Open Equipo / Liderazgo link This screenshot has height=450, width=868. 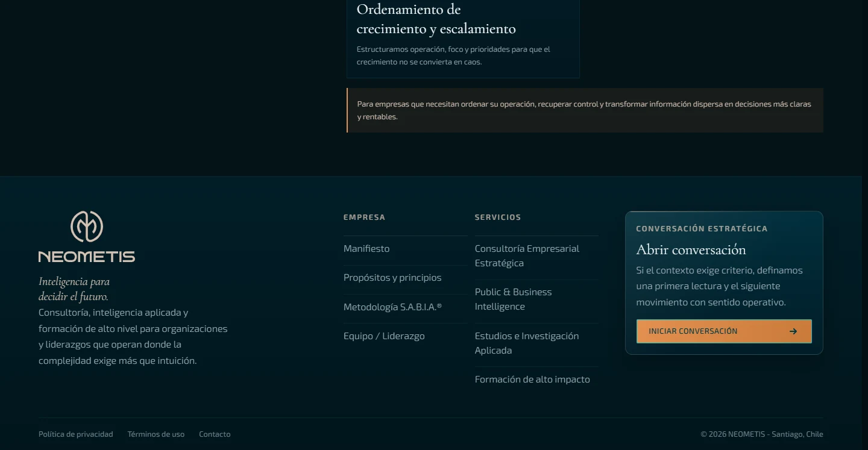tap(384, 336)
